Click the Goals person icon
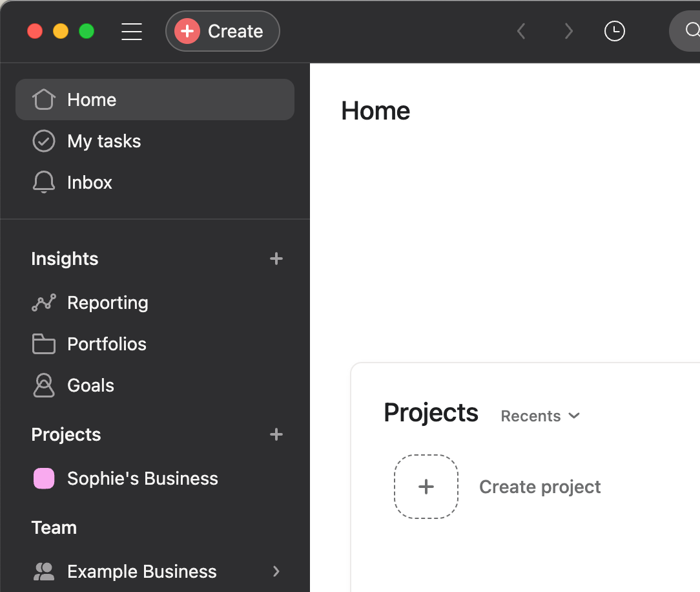Screen dimensions: 700x592 pos(44,385)
